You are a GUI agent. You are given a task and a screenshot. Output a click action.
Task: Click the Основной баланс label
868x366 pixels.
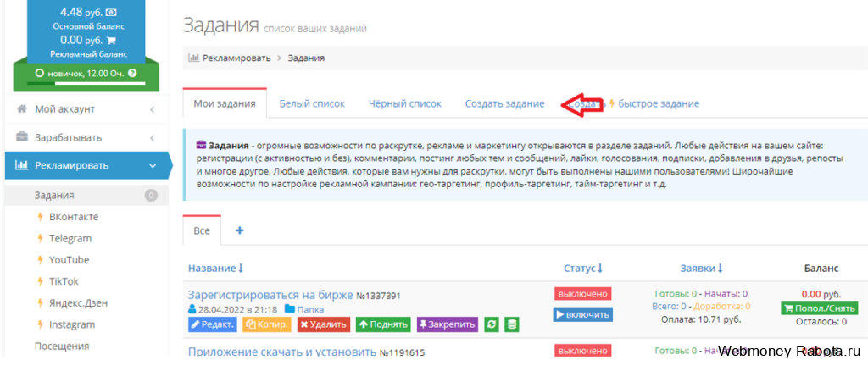(88, 26)
